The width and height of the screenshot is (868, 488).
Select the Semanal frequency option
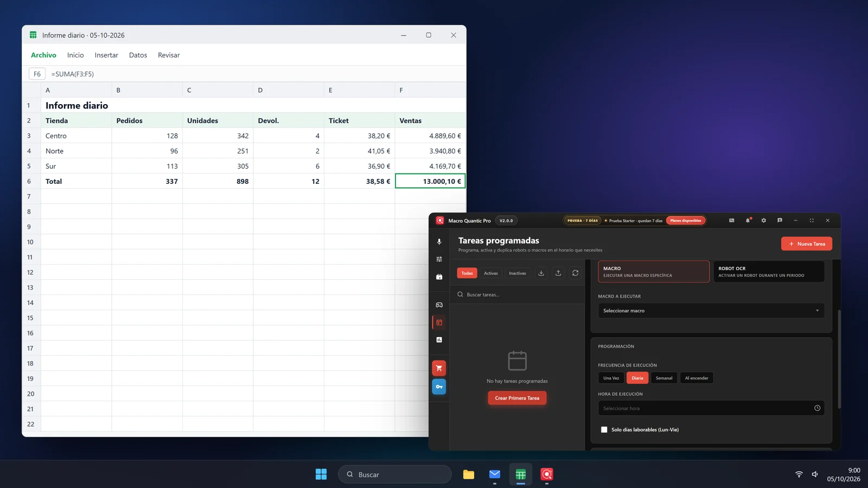point(664,378)
